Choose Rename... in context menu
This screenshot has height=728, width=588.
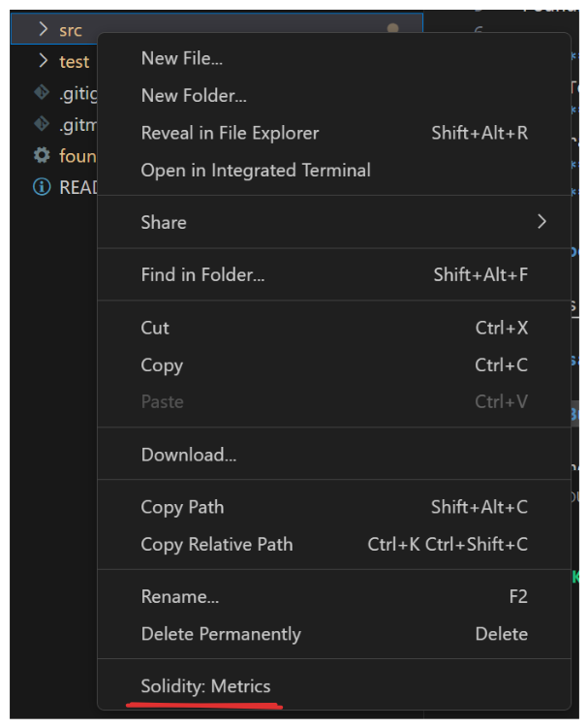tap(180, 596)
